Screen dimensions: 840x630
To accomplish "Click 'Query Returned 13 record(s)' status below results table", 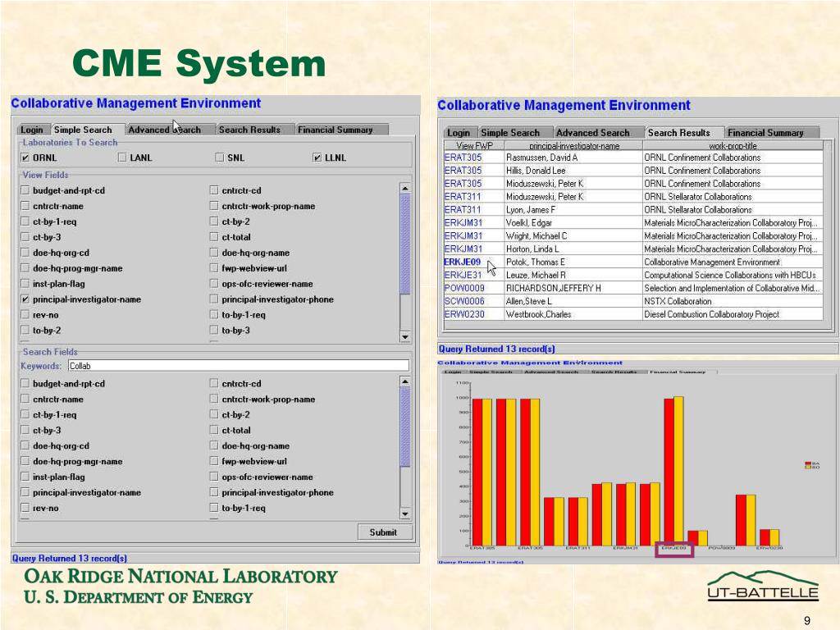I will coord(496,349).
